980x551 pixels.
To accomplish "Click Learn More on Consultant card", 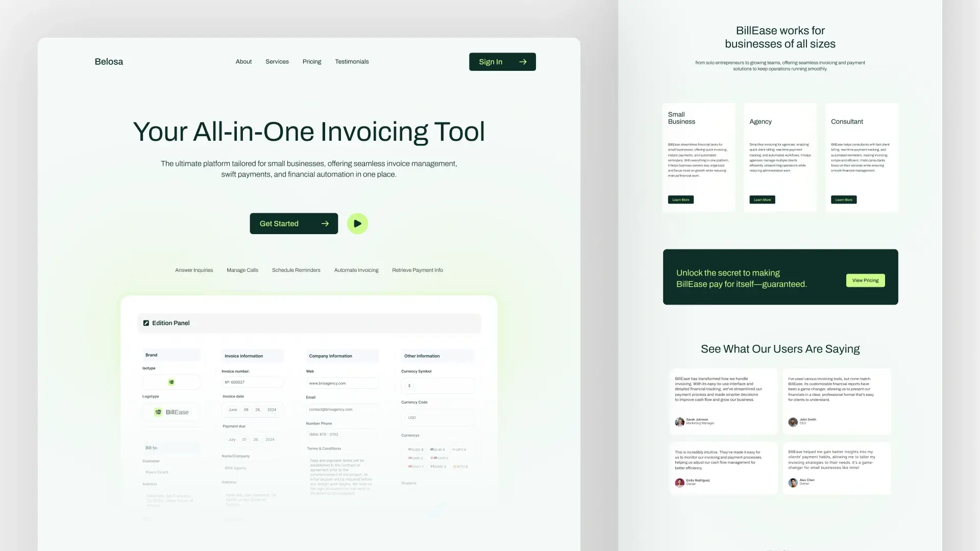I will (x=844, y=200).
